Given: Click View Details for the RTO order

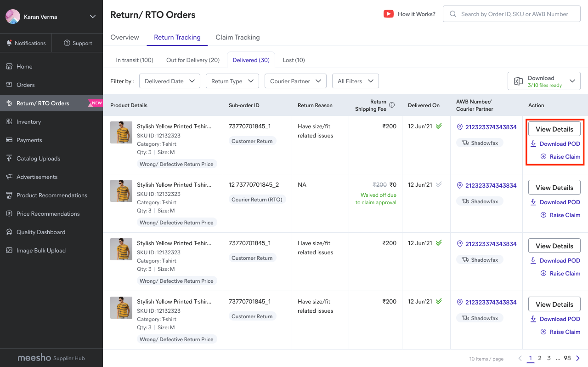Looking at the screenshot, I should pos(554,188).
